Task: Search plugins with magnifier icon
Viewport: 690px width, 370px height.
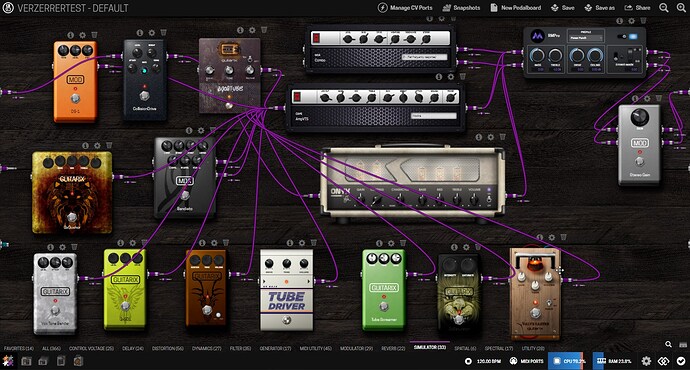Action: [x=668, y=344]
